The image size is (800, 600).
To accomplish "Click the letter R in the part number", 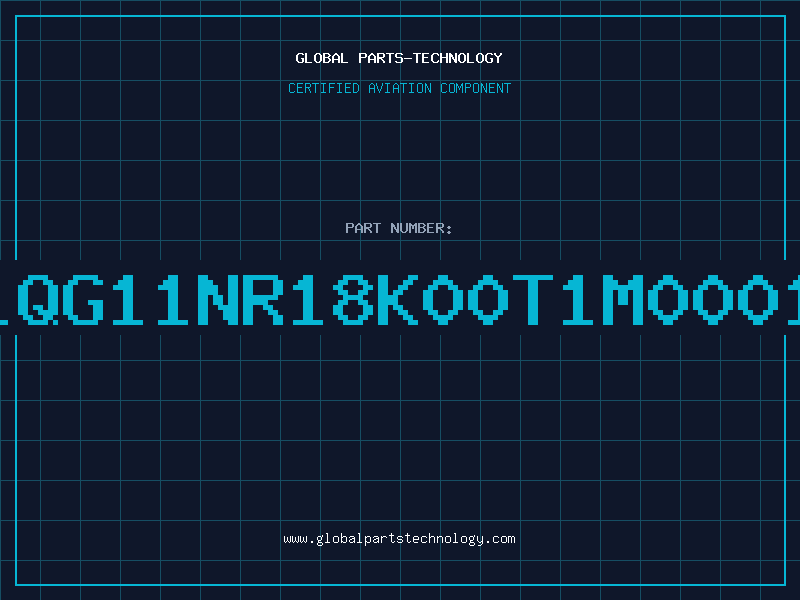I will point(263,299).
